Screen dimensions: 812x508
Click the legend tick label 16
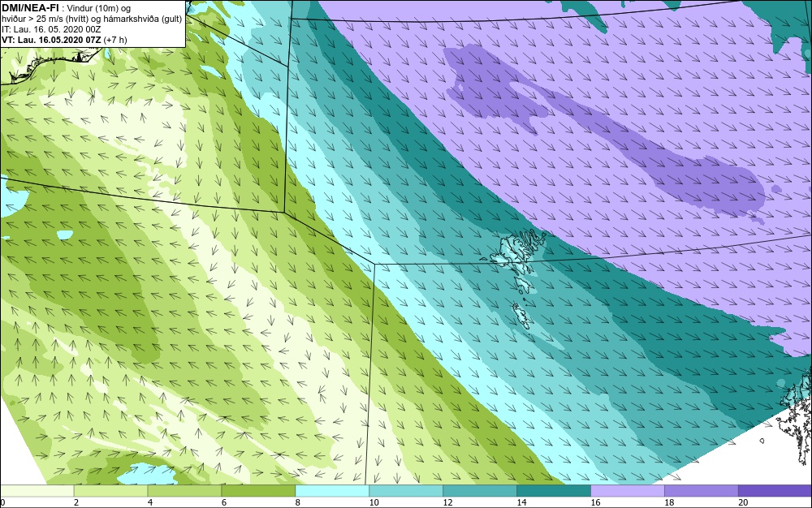(595, 502)
